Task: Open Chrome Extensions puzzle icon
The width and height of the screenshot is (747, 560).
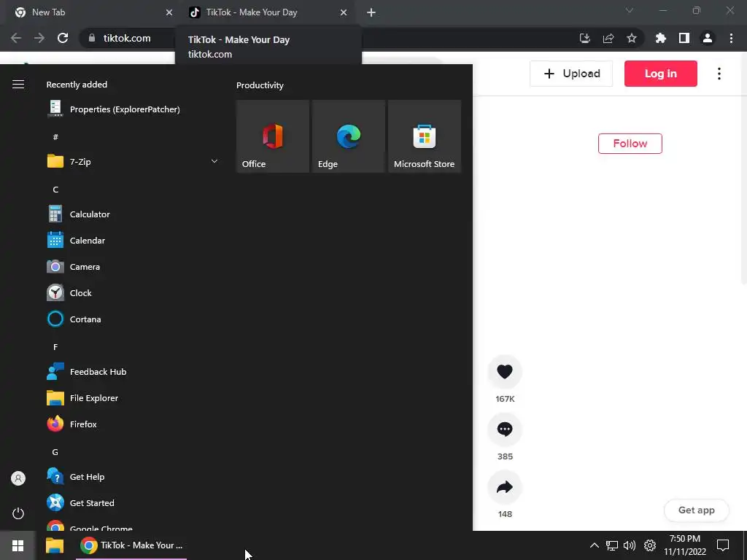Action: click(660, 38)
